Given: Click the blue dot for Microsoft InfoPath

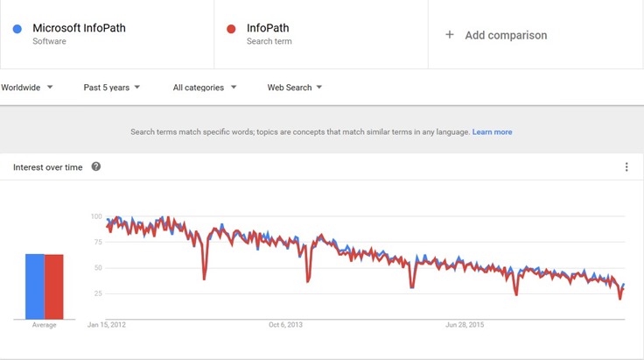Looking at the screenshot, I should (17, 29).
